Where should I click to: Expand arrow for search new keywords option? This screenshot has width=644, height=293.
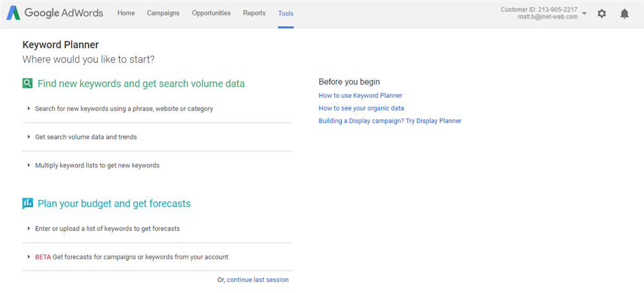pos(29,108)
